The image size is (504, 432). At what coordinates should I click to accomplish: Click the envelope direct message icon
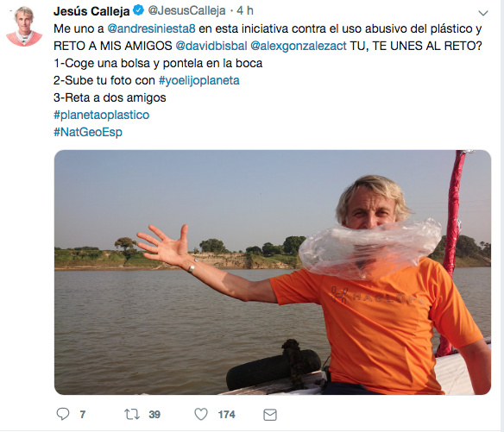270,415
